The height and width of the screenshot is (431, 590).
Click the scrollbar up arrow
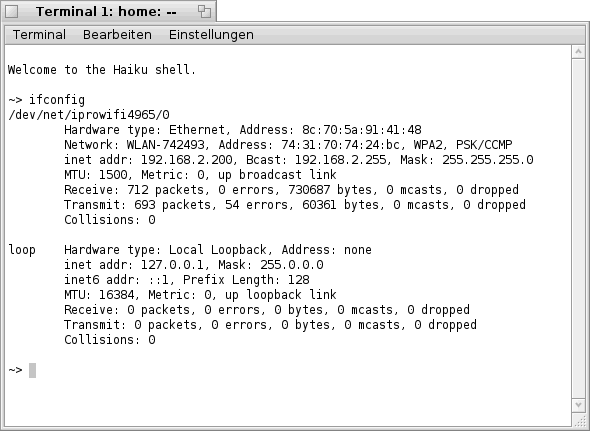click(578, 52)
